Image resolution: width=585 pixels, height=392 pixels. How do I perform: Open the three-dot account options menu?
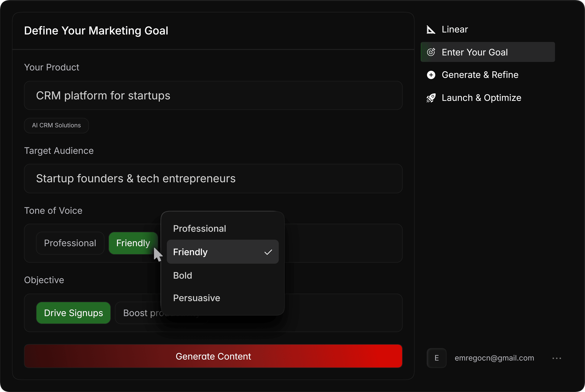(x=557, y=358)
